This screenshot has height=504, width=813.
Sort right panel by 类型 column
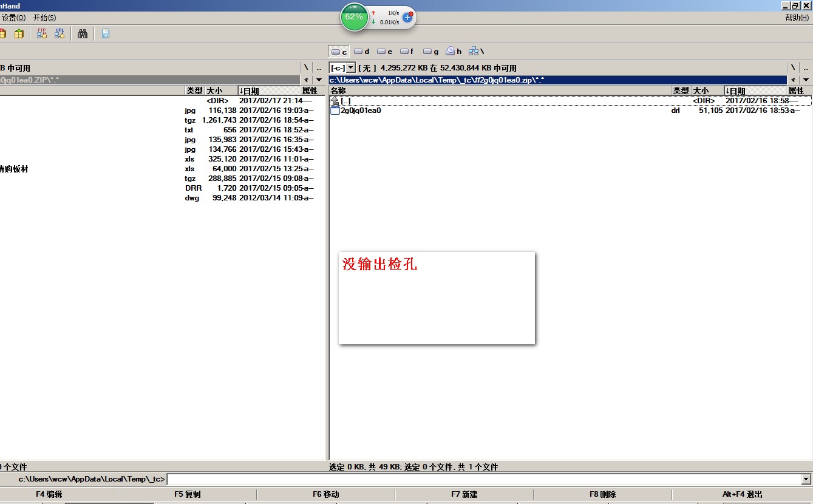coord(681,90)
